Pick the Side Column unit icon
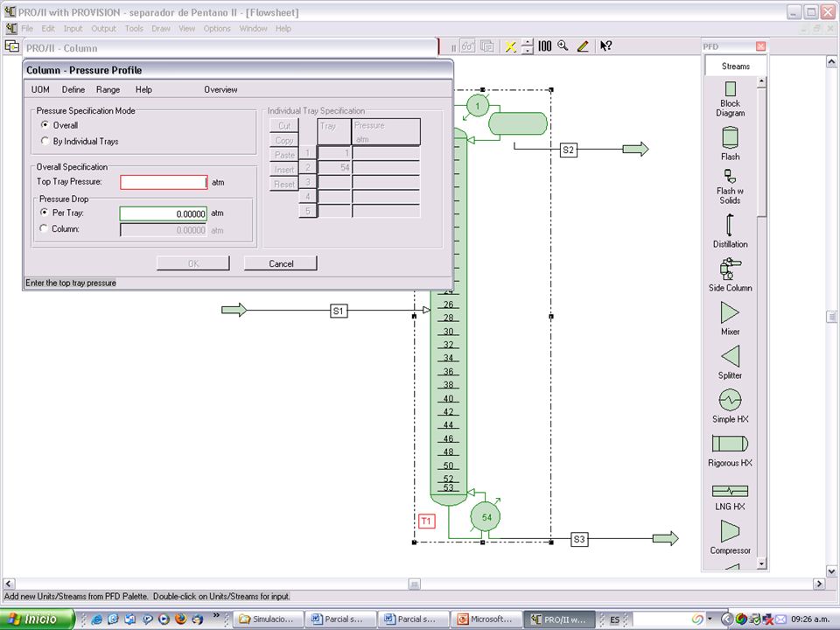This screenshot has height=630, width=840. point(730,269)
